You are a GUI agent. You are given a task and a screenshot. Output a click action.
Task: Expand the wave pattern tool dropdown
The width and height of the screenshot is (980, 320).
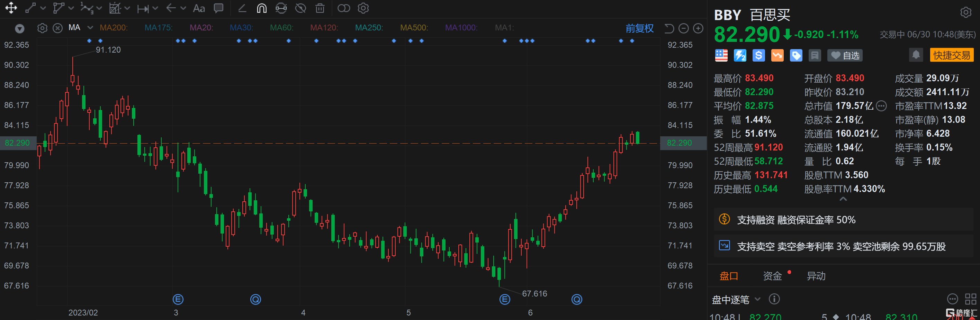[x=99, y=8]
